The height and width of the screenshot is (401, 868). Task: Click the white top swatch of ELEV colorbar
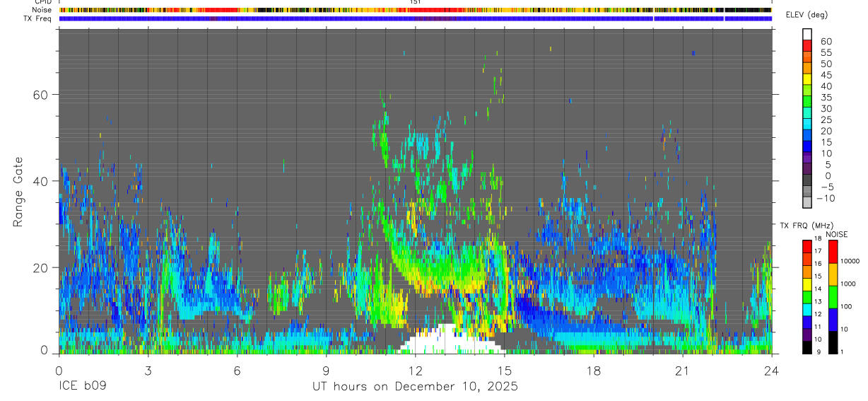(807, 34)
